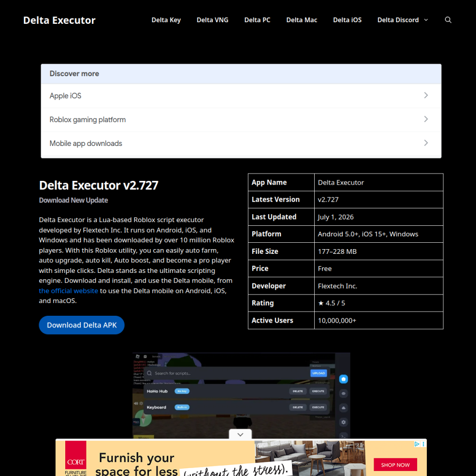
Task: Click EXECUTE on the Keyboard row
Action: [318, 407]
